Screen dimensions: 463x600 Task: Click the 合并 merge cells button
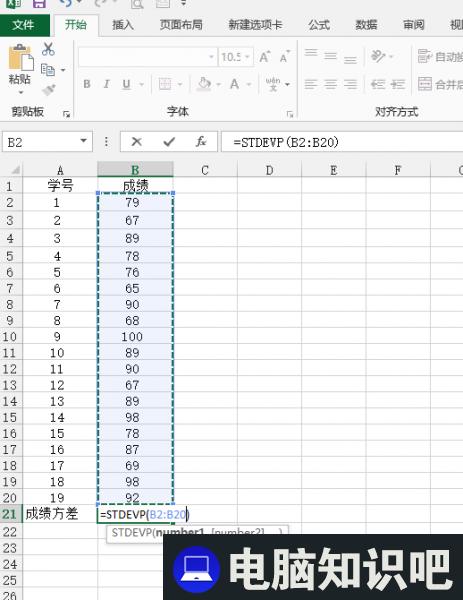[440, 84]
